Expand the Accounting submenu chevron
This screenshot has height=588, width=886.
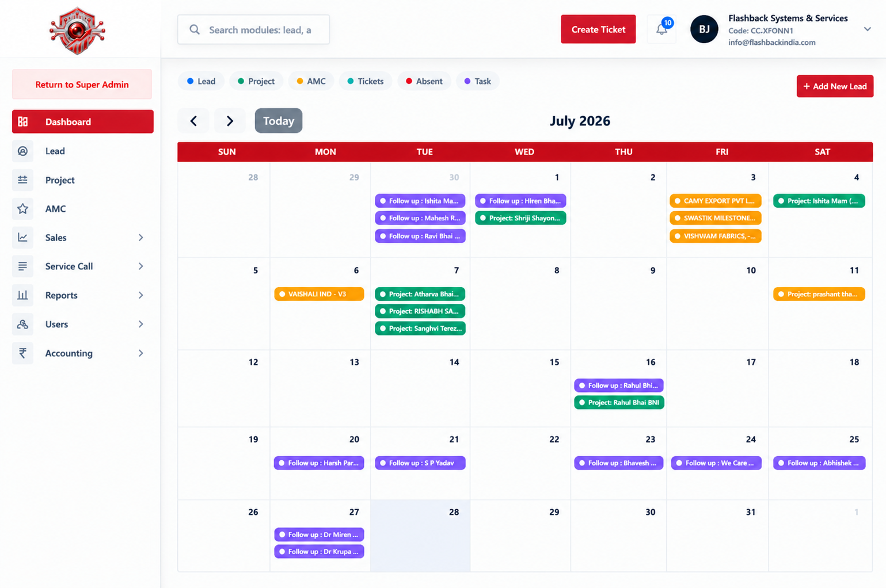coord(141,353)
